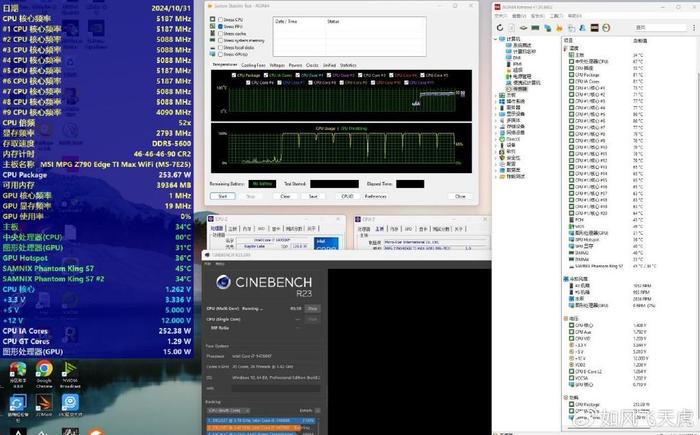Switch to the Powers tab
700x435 pixels.
pos(296,65)
